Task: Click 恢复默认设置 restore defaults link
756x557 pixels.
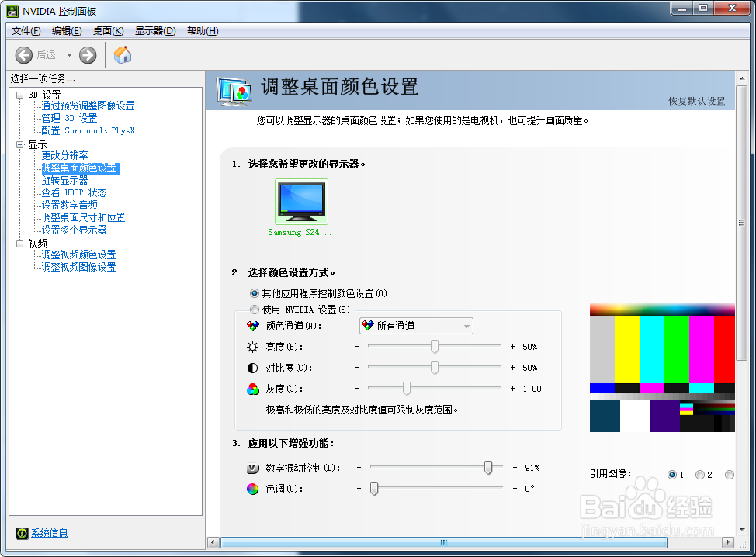Action: tap(697, 101)
